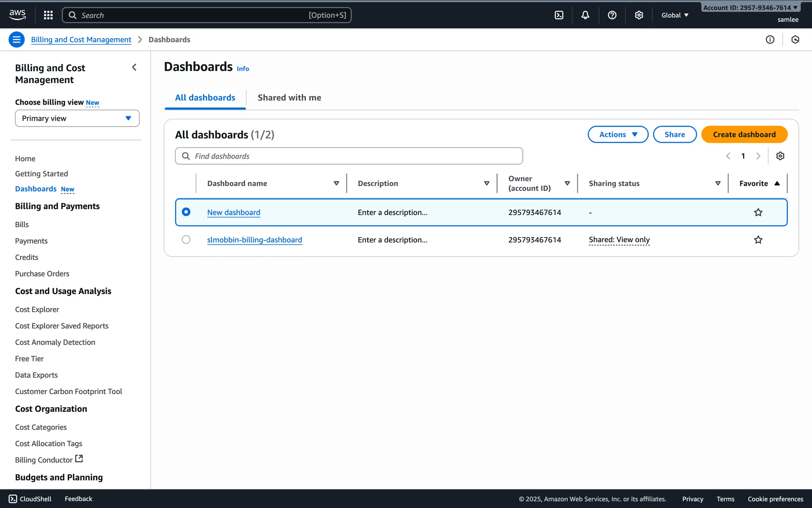Focus the Find dashboards search field
Image resolution: width=812 pixels, height=508 pixels.
(x=349, y=156)
